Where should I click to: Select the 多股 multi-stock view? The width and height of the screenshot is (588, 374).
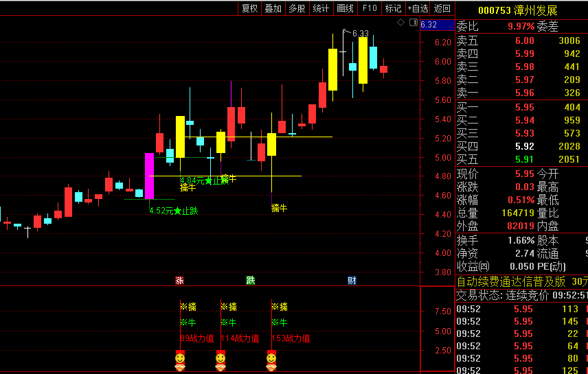point(297,8)
